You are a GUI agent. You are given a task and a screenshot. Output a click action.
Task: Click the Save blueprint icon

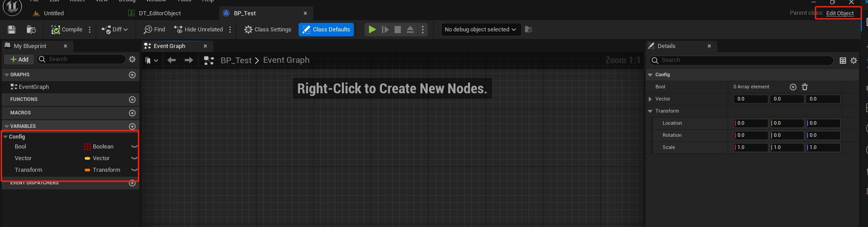12,30
